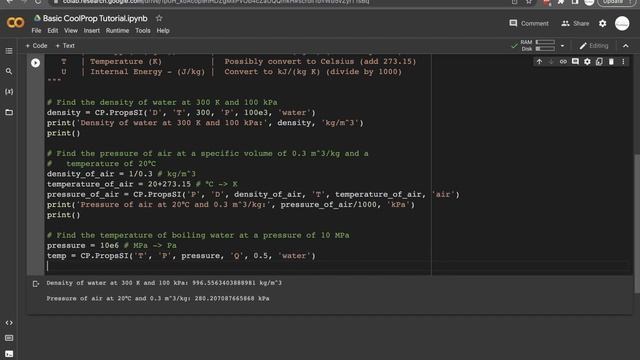Viewport: 640px width, 360px height.
Task: Click the 'temperature_of_air = 20+273.15' line
Action: click(x=142, y=184)
